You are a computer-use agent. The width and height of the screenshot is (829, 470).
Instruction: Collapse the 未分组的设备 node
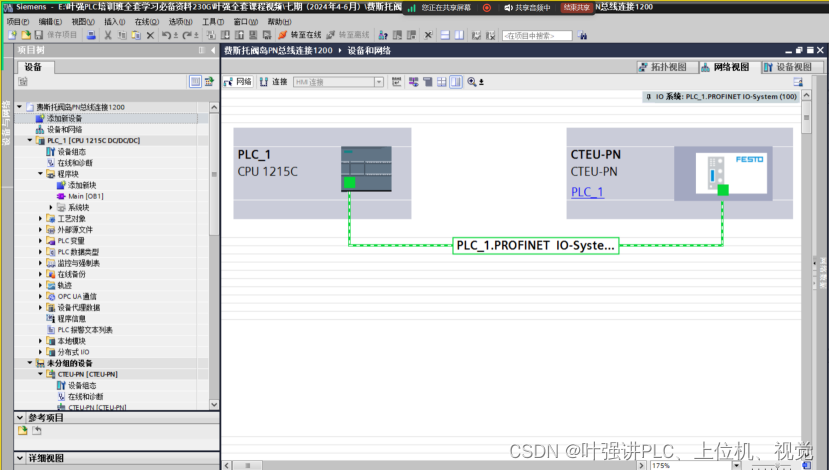30,363
